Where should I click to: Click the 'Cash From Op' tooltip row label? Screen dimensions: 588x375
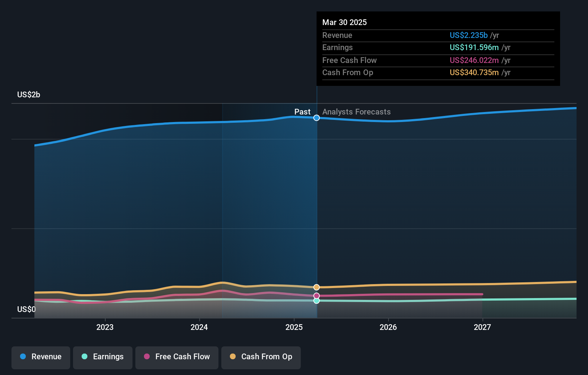coord(348,72)
